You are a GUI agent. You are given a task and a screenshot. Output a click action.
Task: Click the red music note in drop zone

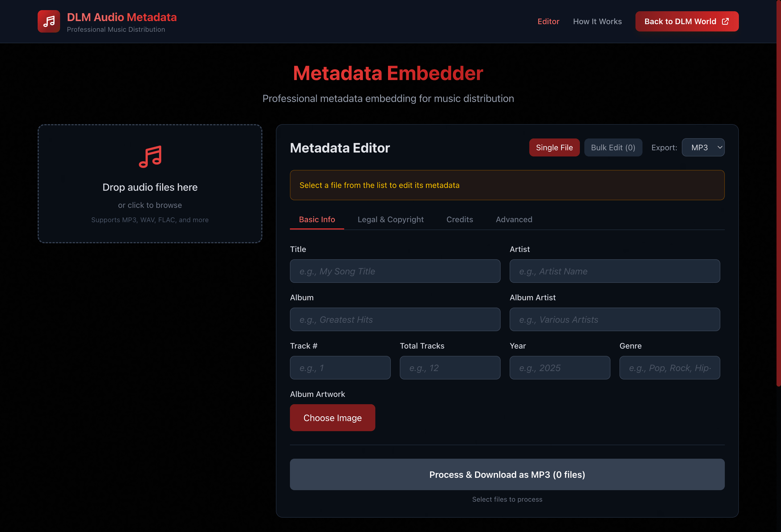click(150, 157)
